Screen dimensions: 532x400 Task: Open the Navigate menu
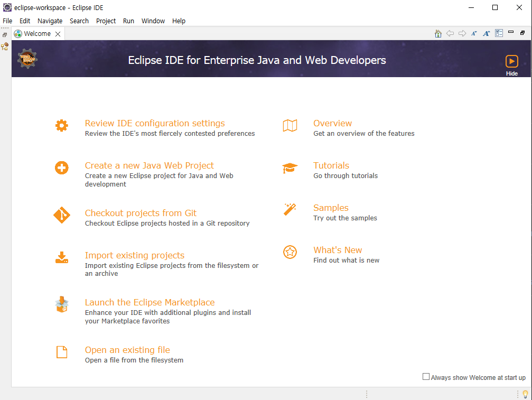(x=50, y=21)
